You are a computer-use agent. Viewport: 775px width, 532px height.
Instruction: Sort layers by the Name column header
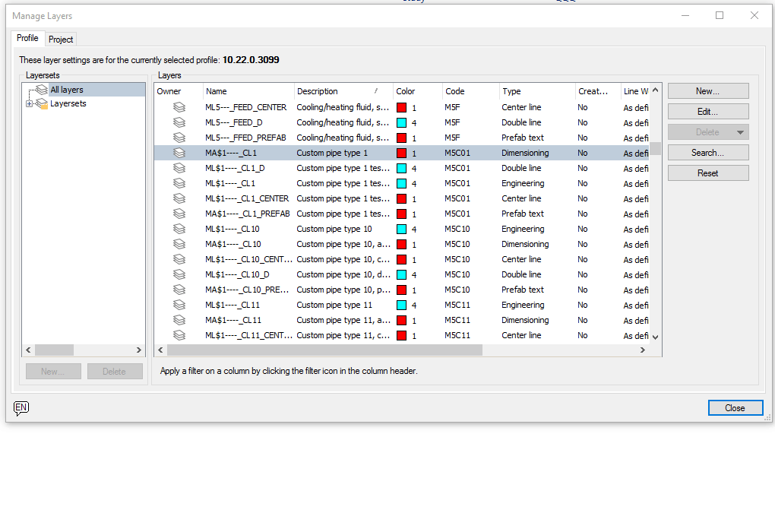coord(248,91)
